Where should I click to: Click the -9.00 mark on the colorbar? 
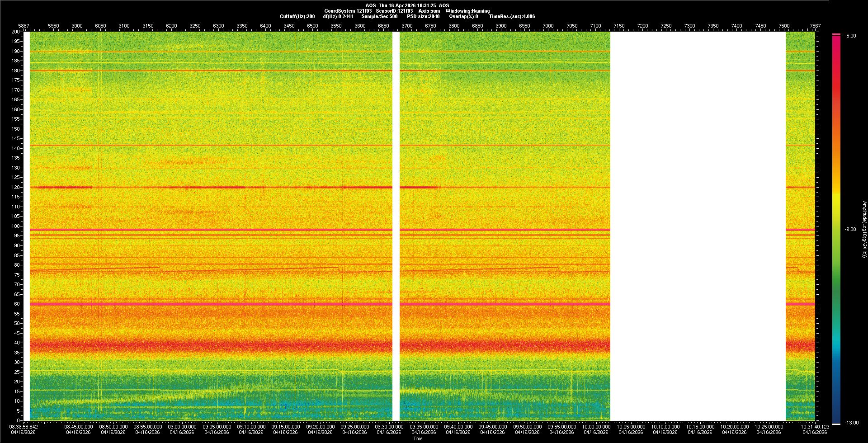click(x=850, y=229)
